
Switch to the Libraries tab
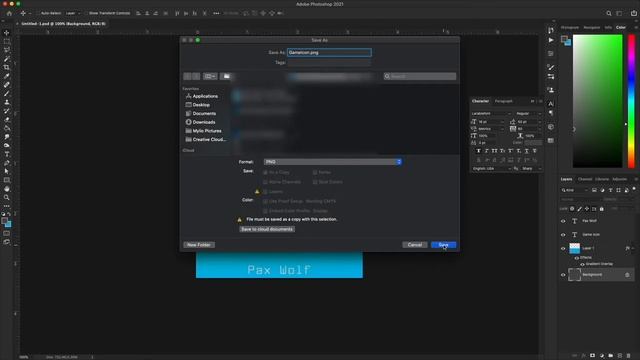coord(602,179)
